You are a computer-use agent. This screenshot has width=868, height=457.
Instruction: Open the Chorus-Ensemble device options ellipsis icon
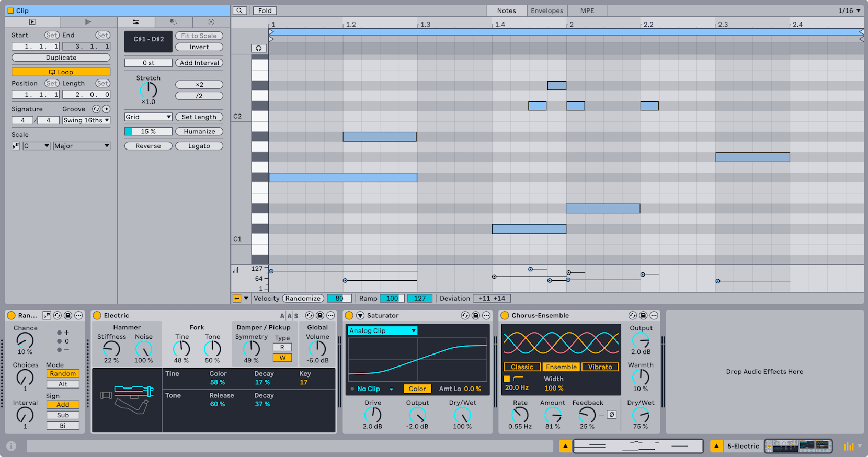tap(654, 315)
